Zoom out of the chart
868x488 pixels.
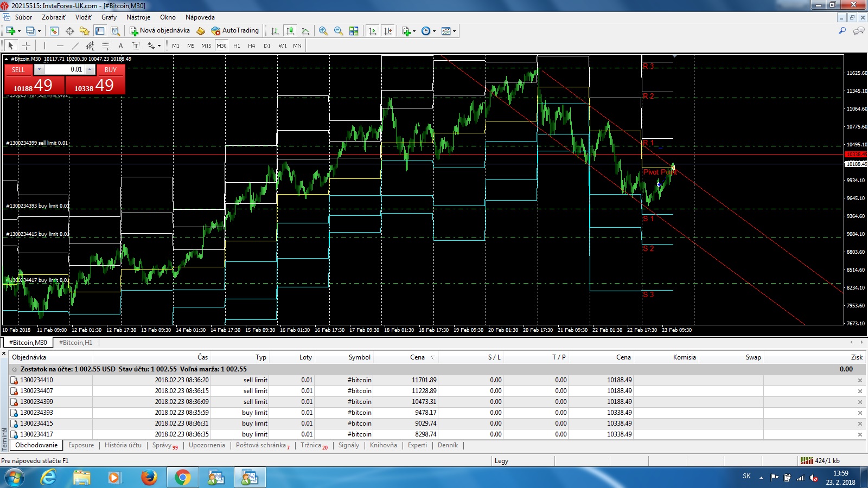(339, 31)
